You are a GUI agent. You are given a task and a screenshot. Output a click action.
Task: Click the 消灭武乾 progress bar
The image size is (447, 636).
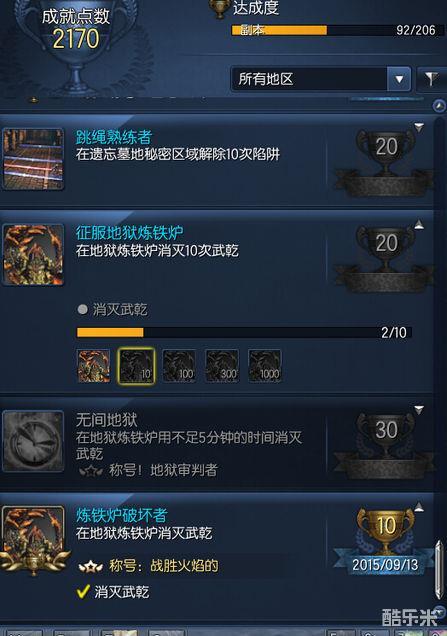(x=245, y=332)
